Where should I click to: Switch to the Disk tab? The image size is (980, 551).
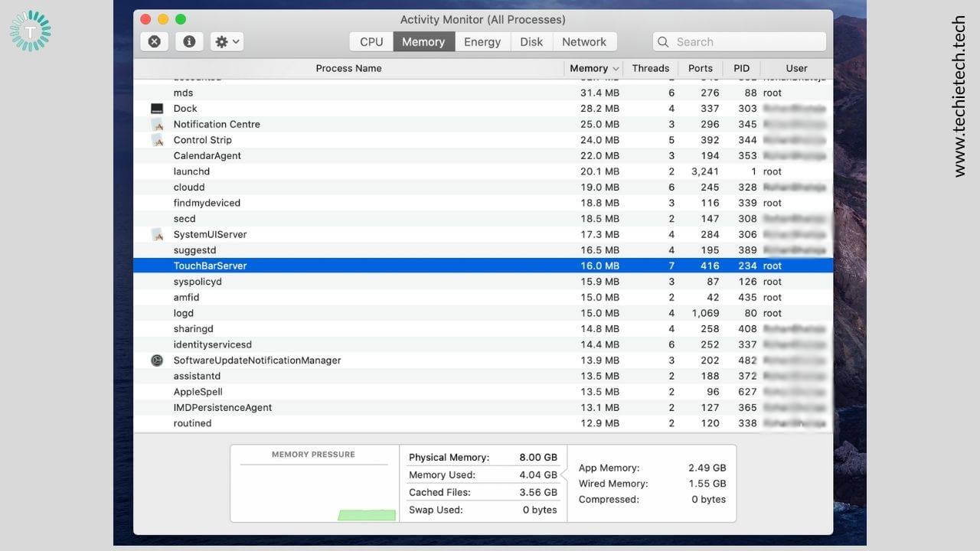pyautogui.click(x=531, y=41)
